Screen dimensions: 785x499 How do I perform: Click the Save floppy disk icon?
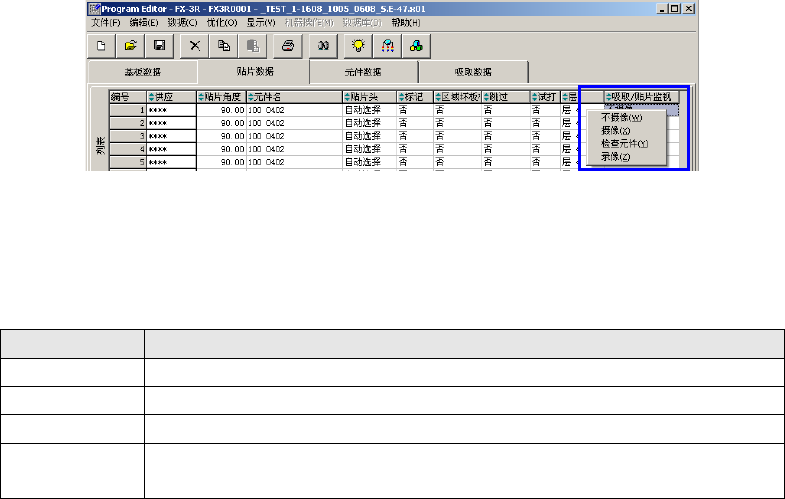pos(158,45)
